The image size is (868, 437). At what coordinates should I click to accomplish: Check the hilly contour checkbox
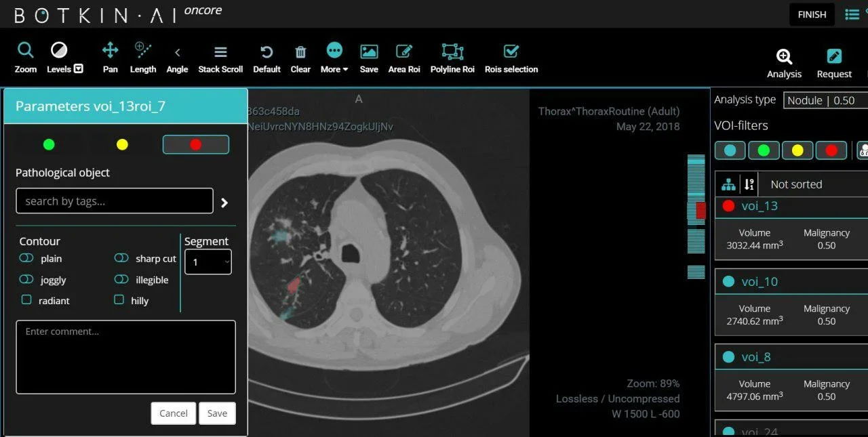coord(119,299)
